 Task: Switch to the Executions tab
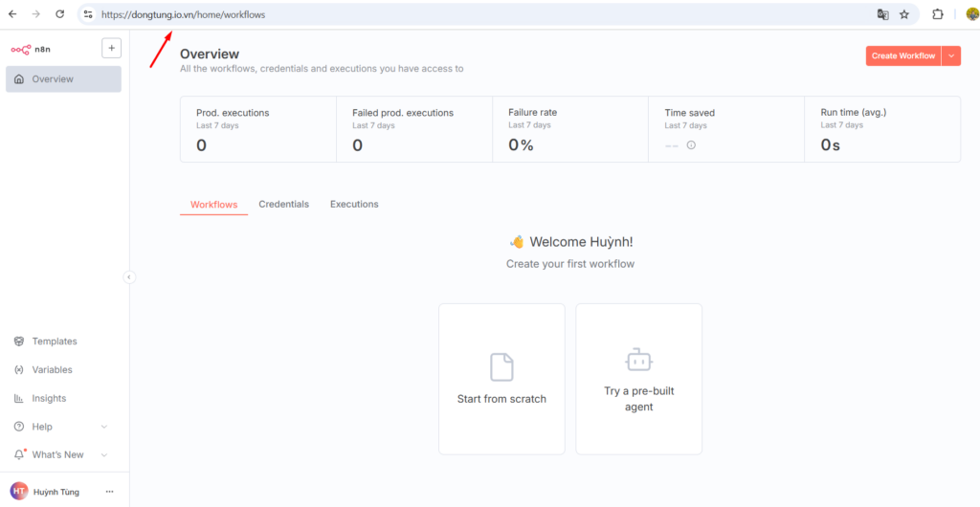pos(354,205)
